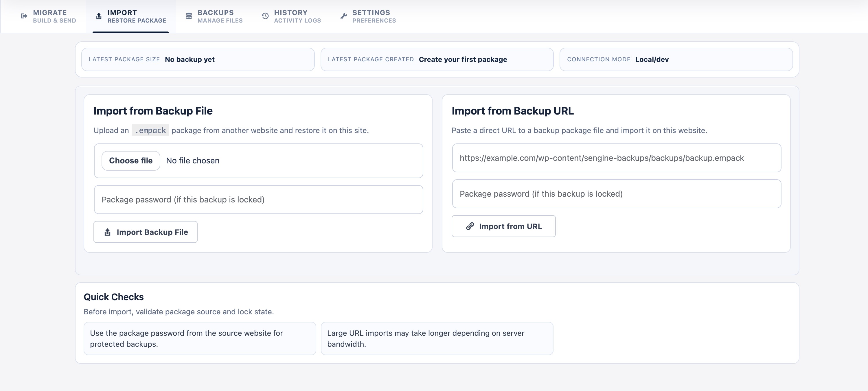Click the Latest Package Size status card
This screenshot has height=391, width=868.
pos(198,59)
